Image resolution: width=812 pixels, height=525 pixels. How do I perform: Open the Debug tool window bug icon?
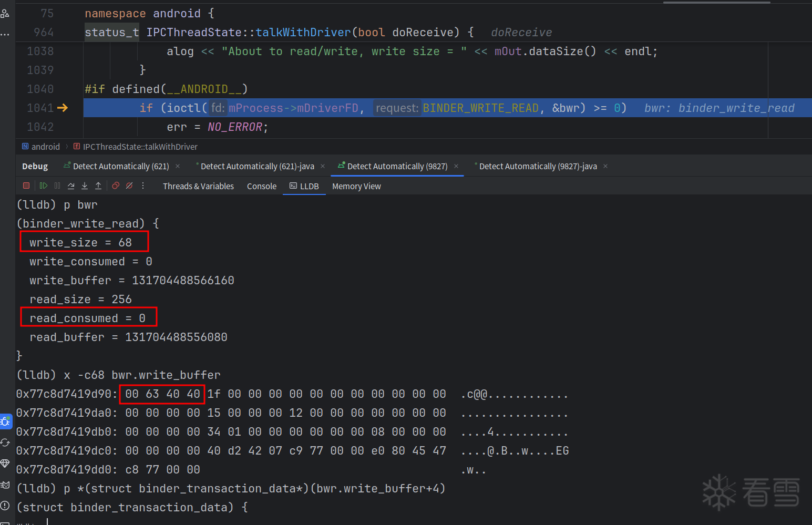5,421
